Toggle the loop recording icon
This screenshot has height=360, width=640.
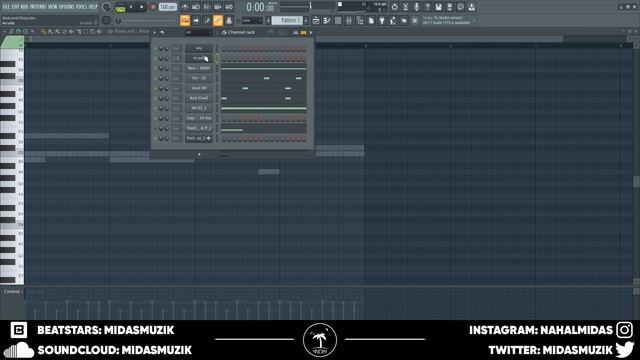229,7
